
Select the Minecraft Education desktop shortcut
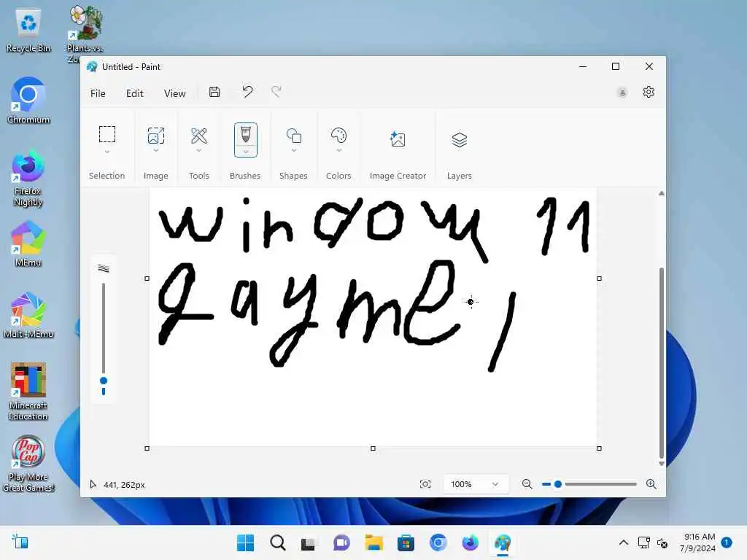click(28, 392)
